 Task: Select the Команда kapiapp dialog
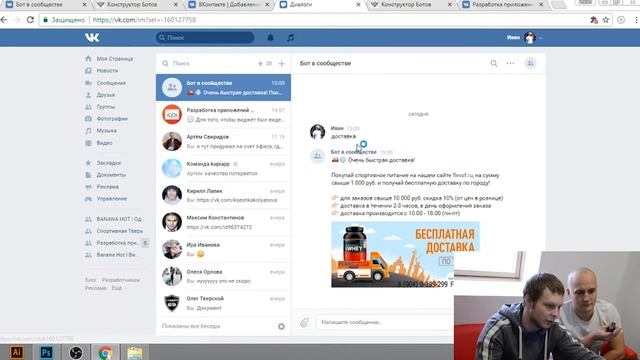coord(223,168)
